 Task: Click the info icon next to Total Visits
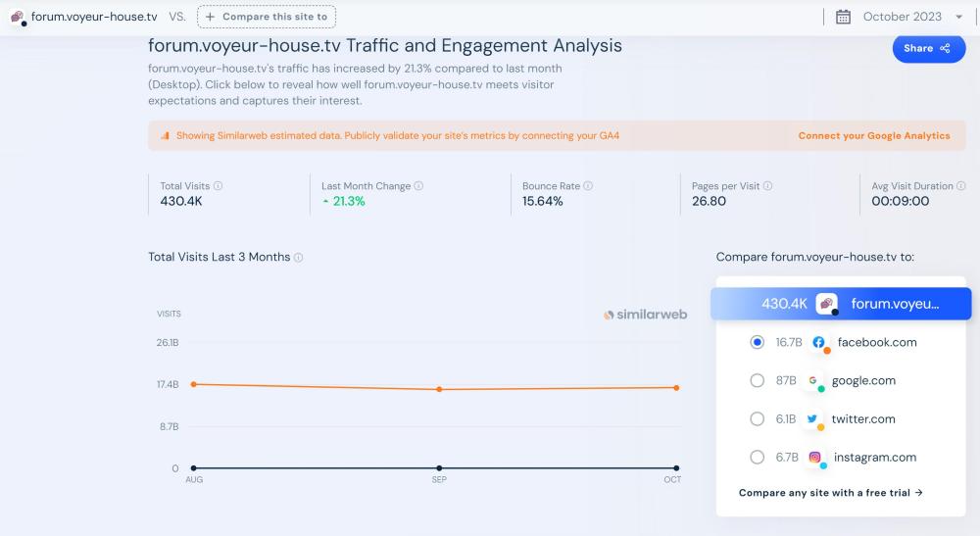[x=218, y=186]
